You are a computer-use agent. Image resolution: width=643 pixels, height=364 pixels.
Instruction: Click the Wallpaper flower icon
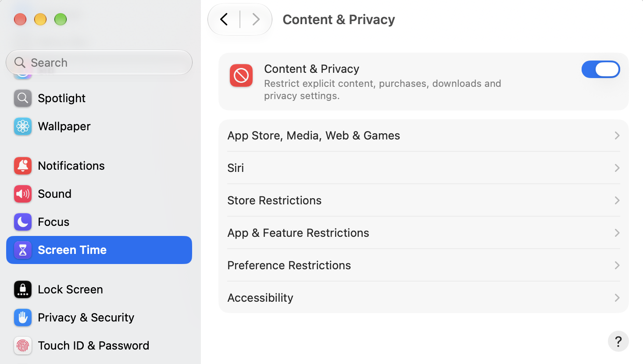point(22,126)
